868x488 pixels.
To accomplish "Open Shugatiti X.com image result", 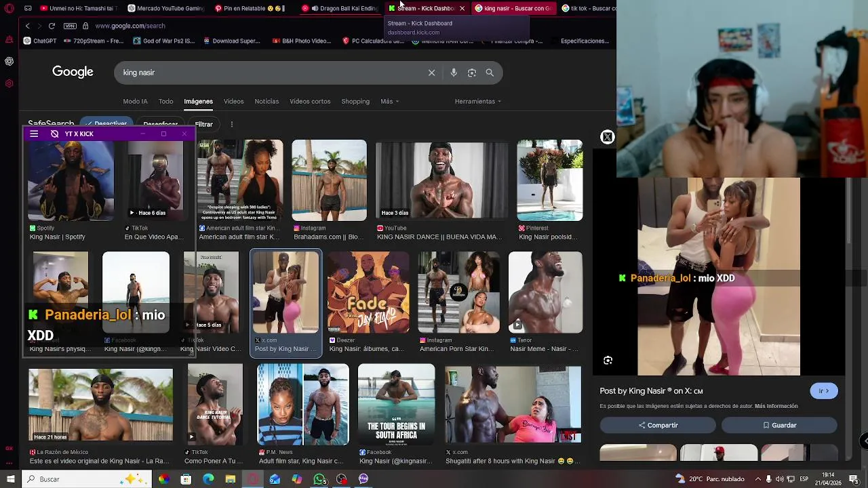I will pos(513,405).
